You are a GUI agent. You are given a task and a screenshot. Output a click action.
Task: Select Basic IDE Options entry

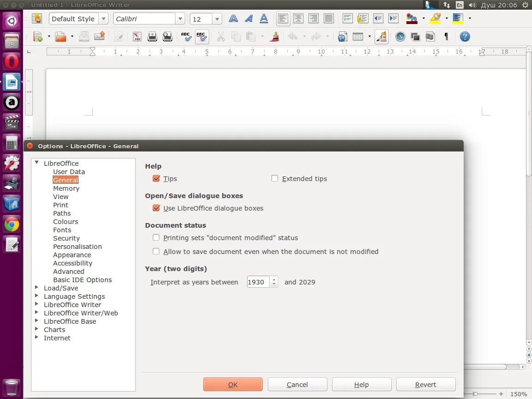point(83,280)
